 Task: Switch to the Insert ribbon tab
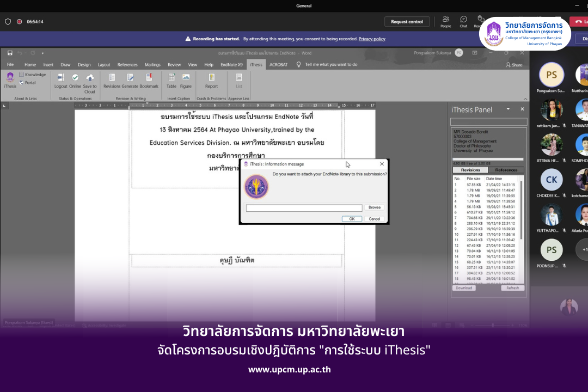coord(48,65)
